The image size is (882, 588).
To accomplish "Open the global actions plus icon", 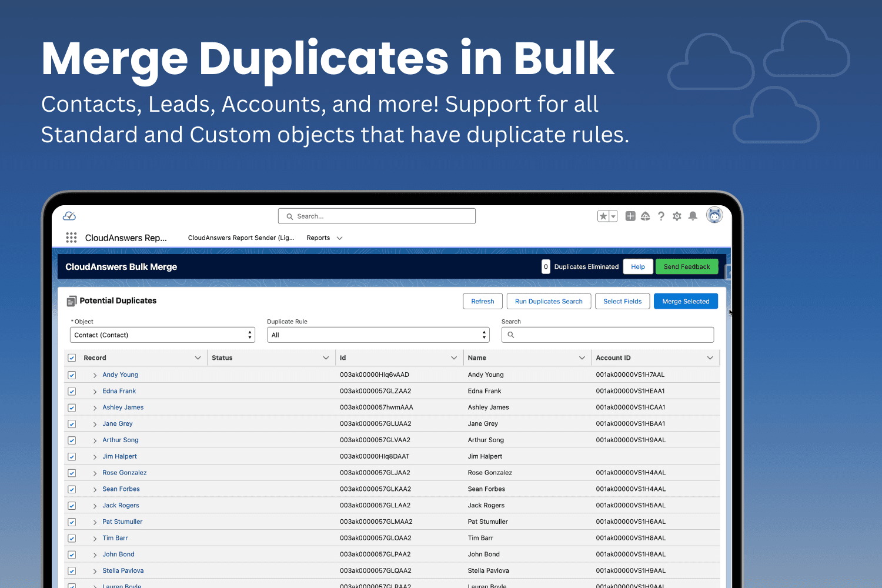I will tap(630, 216).
